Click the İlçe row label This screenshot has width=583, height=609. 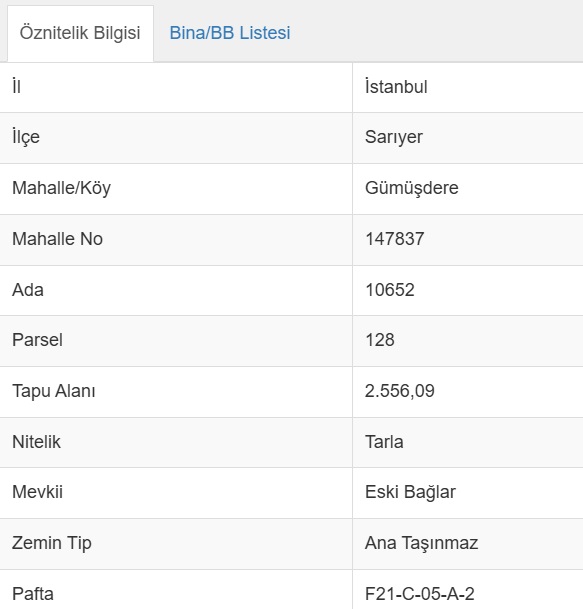[x=26, y=137]
